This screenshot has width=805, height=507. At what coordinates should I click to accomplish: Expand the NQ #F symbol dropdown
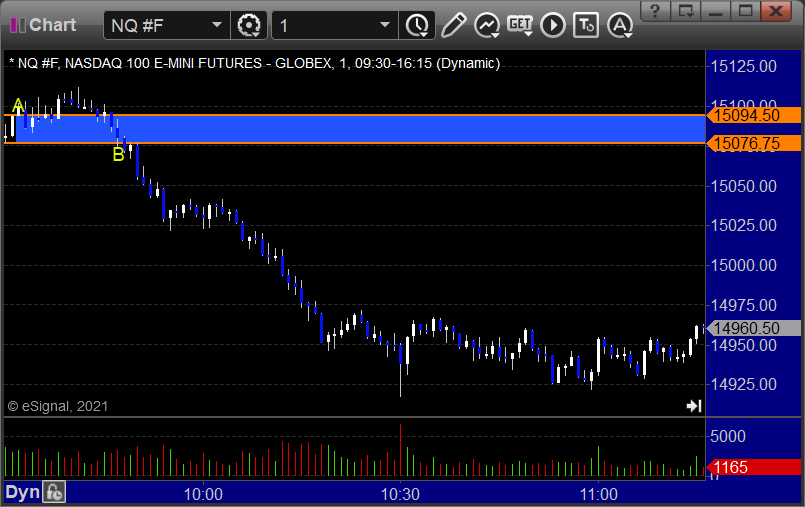coord(217,25)
